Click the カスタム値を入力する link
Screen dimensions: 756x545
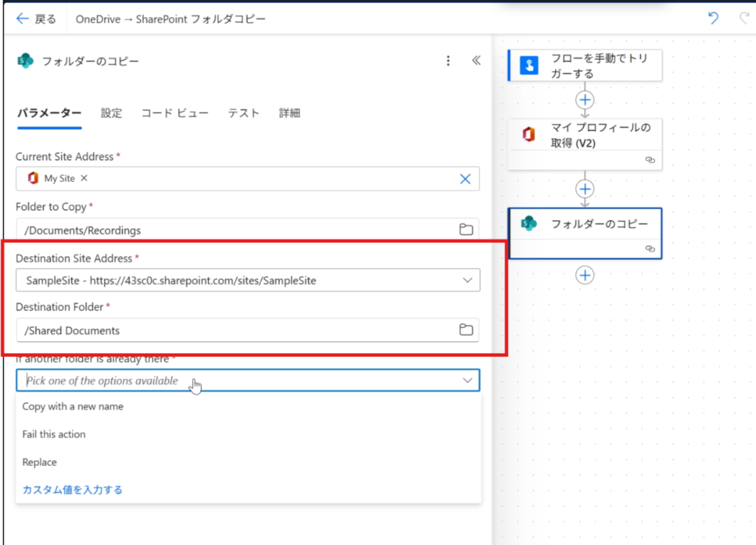[x=72, y=490]
